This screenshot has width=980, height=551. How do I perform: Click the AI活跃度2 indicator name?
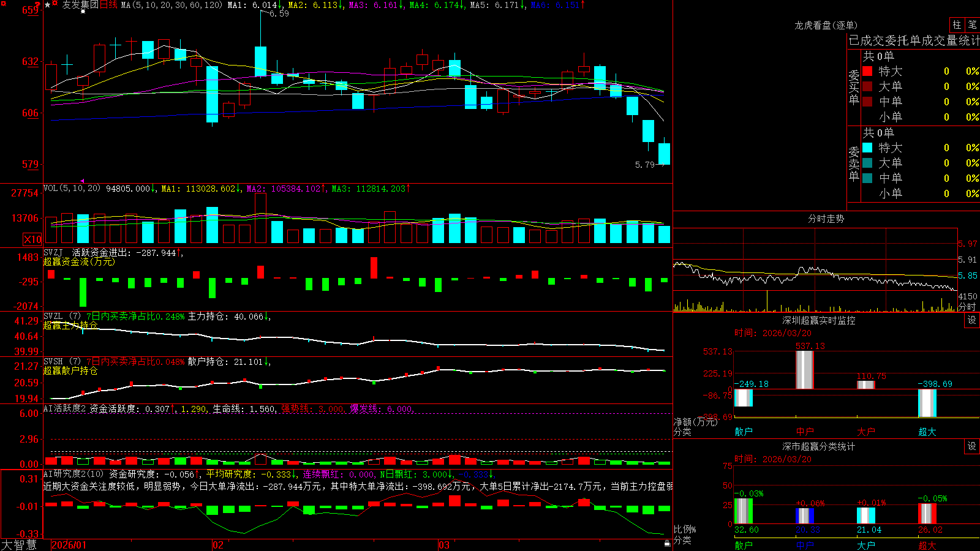64,408
